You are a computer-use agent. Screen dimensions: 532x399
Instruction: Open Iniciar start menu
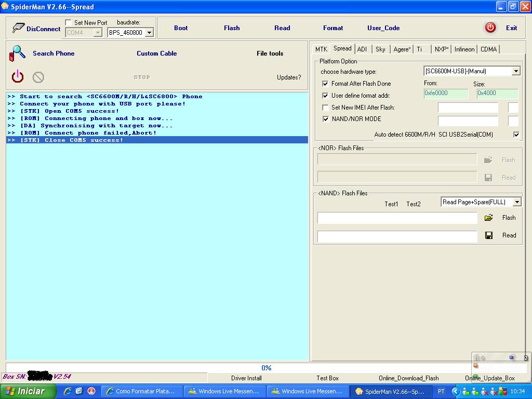pos(28,391)
